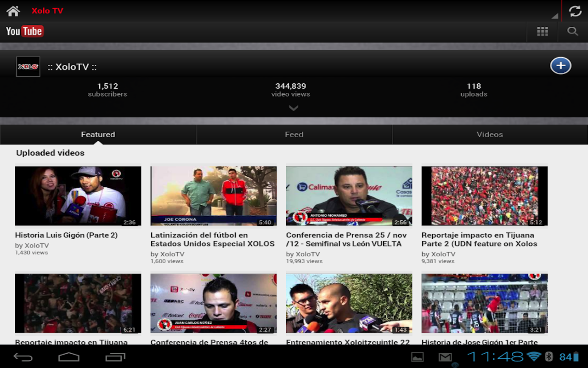Switch to the Feed tab

click(294, 134)
